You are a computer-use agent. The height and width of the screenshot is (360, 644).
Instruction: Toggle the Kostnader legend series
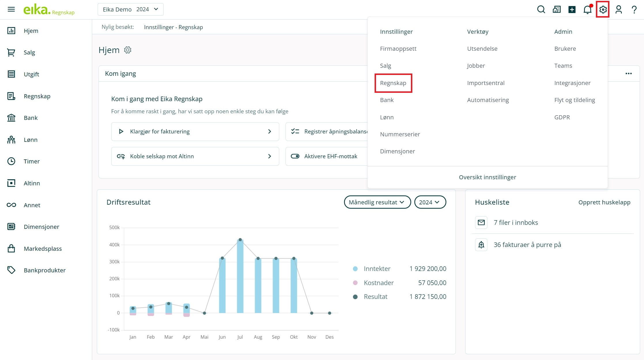pyautogui.click(x=378, y=283)
